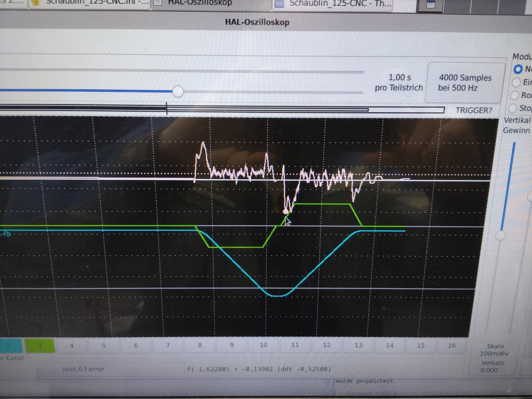Click the fourth radio button in the mode group
Viewport: 532px width, 399px height.
512,108
